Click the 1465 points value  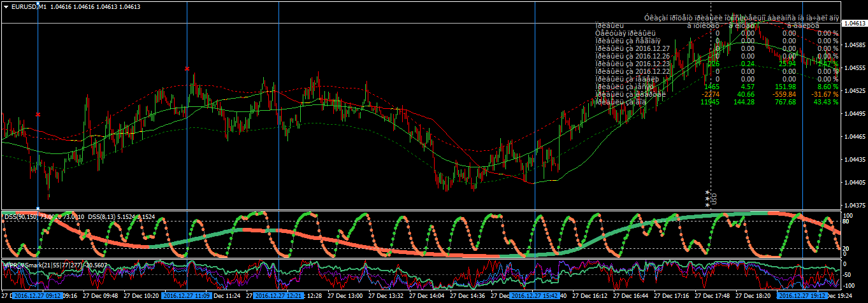coord(712,87)
